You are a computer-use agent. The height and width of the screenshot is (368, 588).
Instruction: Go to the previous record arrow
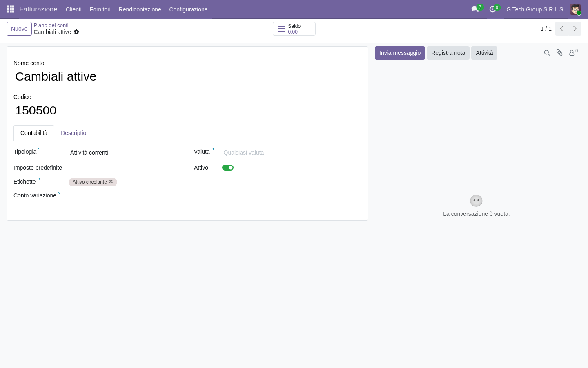561,29
